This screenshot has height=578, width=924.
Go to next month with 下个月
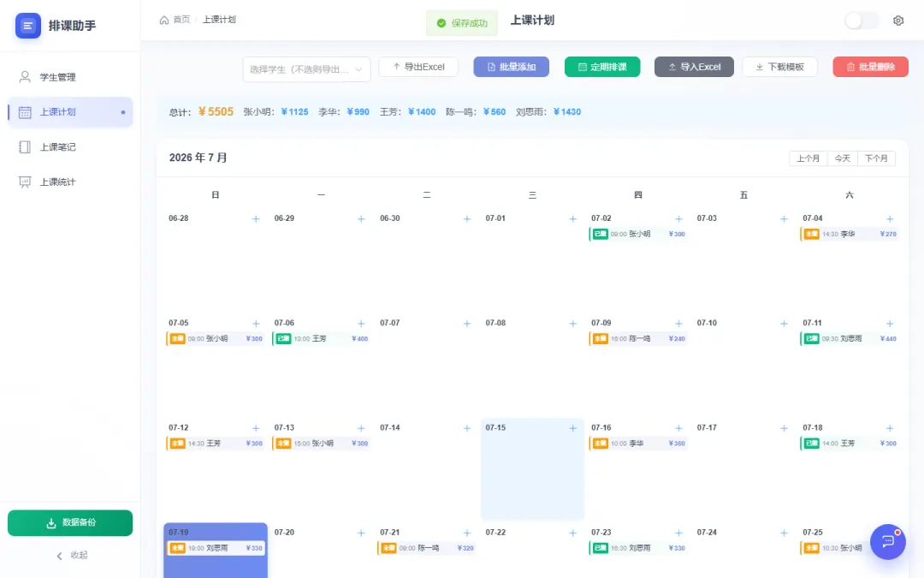pyautogui.click(x=876, y=158)
